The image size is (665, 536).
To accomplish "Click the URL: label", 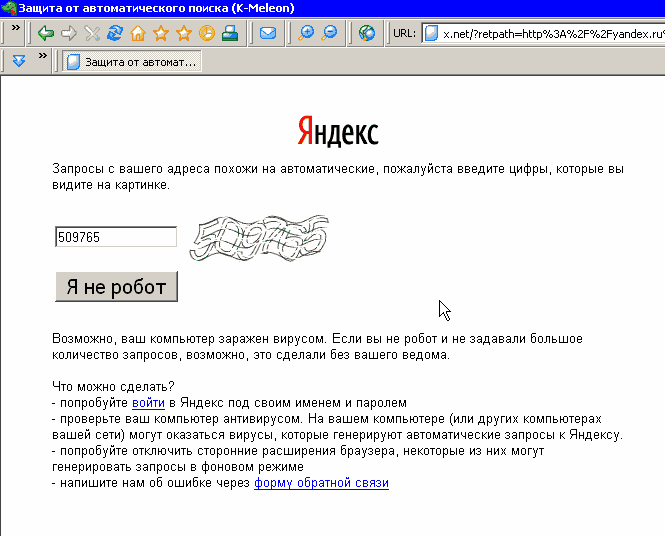I will [x=404, y=33].
